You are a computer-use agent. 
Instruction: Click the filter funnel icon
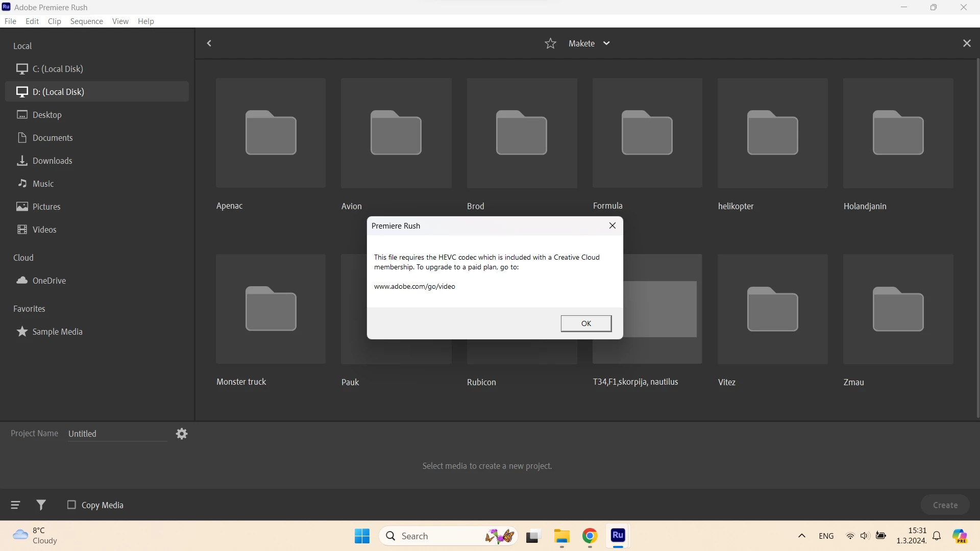pos(41,505)
